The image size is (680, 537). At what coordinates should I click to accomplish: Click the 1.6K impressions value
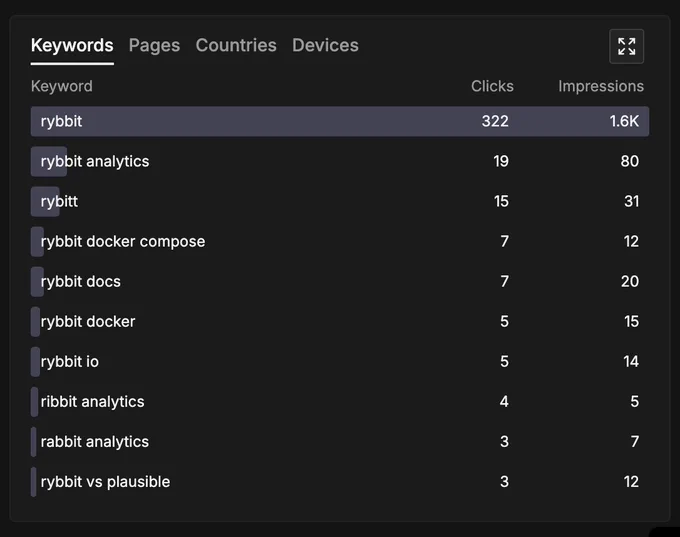click(624, 121)
